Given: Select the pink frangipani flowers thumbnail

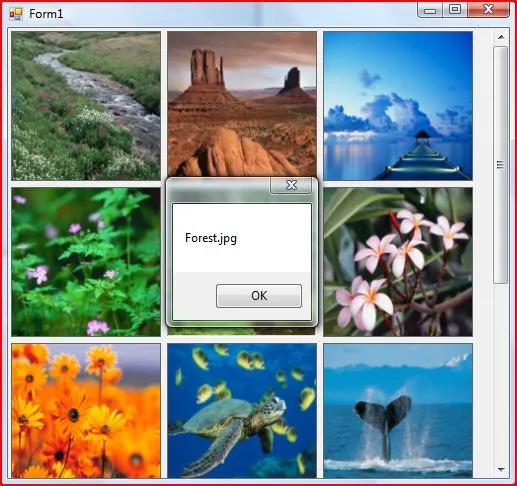Looking at the screenshot, I should tap(398, 262).
